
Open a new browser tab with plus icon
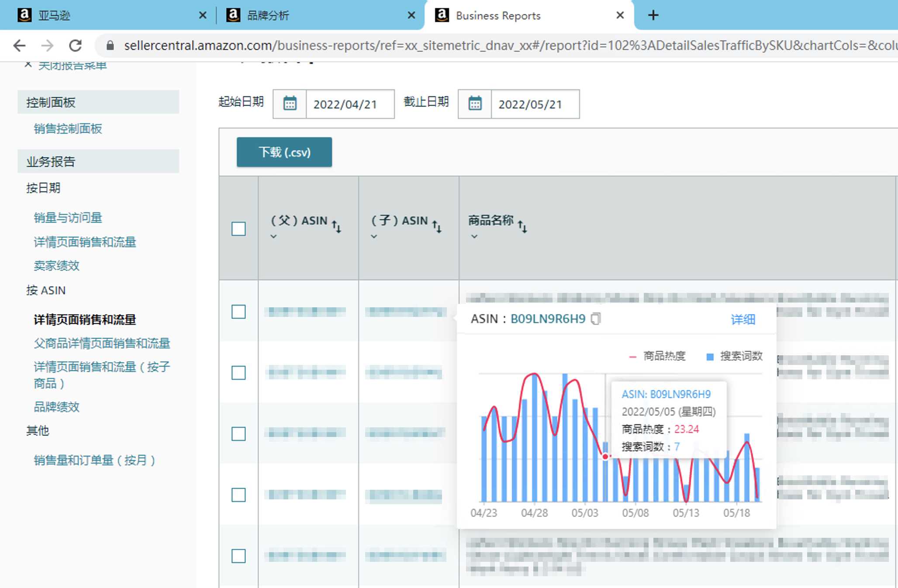coord(653,15)
